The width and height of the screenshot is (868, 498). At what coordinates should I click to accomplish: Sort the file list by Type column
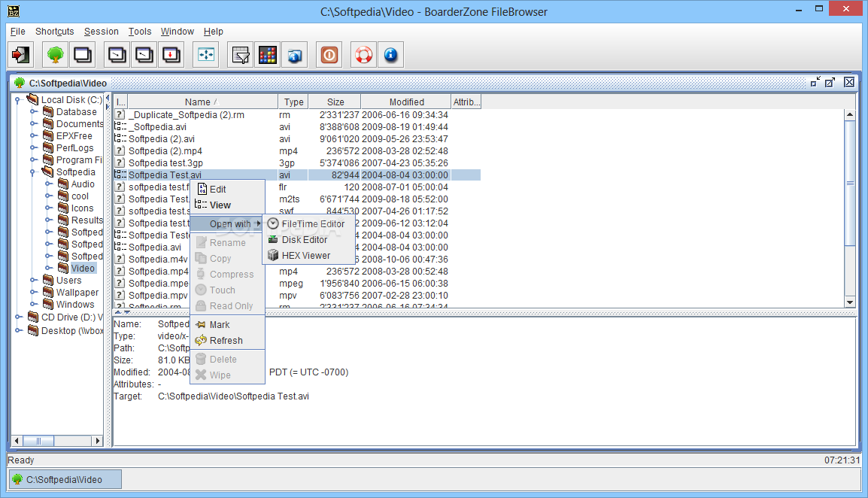293,102
